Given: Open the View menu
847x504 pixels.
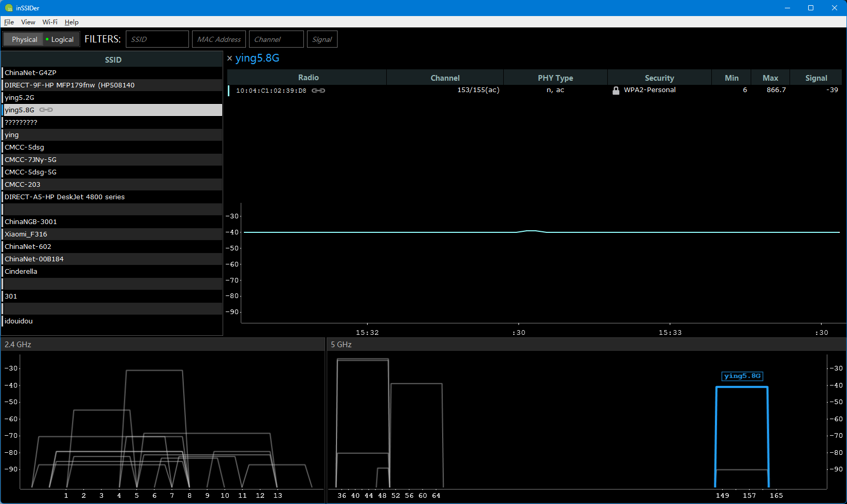Looking at the screenshot, I should [x=28, y=22].
